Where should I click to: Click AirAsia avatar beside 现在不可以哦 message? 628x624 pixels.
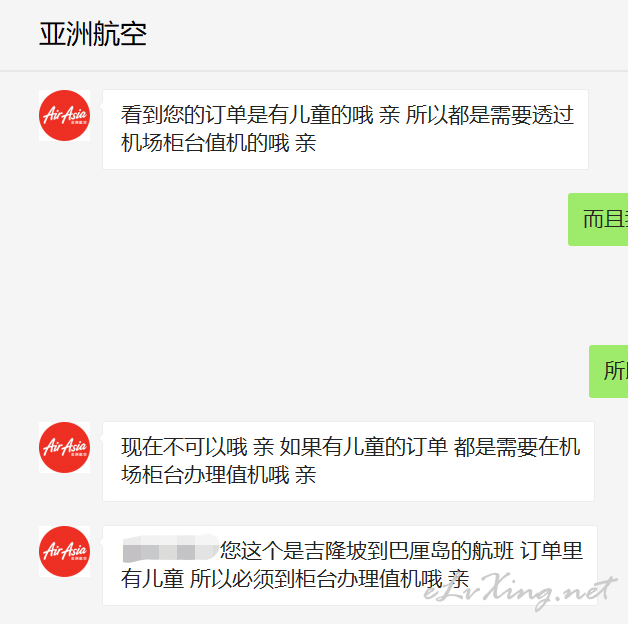64,447
